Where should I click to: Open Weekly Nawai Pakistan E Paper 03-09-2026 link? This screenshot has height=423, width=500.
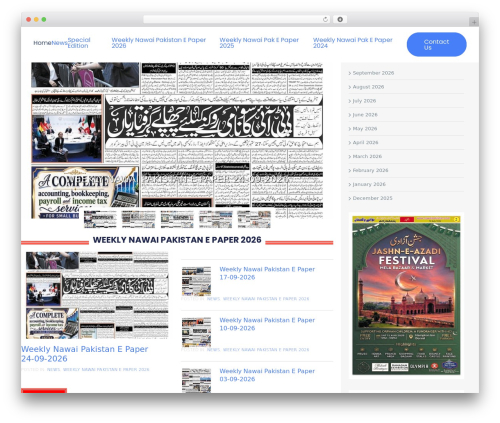point(267,375)
